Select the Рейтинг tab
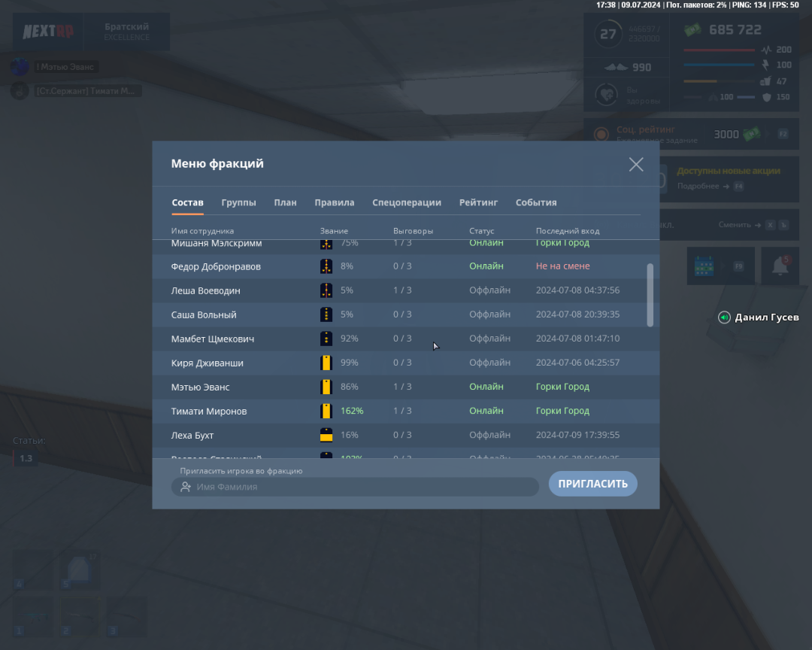This screenshot has width=812, height=650. pyautogui.click(x=478, y=202)
